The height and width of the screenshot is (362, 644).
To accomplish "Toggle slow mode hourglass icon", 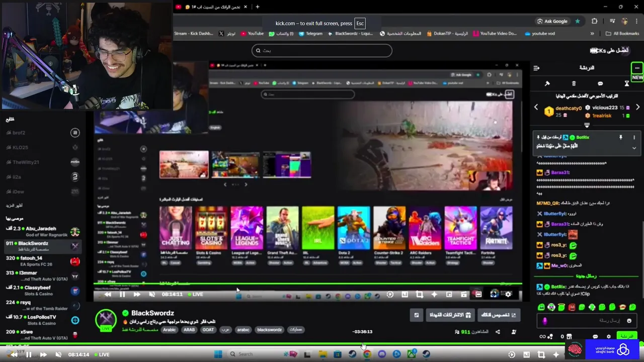I will tap(627, 83).
